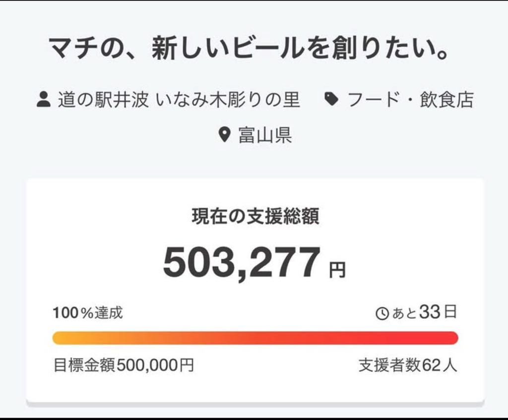This screenshot has height=420, width=508.
Task: Click the location pin icon beside 富山県
Action: coord(225,135)
